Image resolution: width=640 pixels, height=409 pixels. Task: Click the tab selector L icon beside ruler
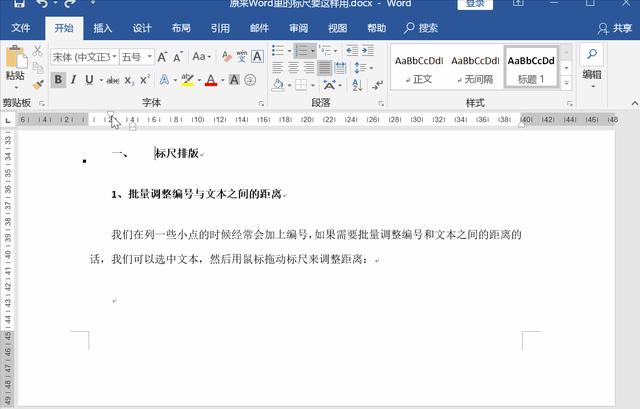pyautogui.click(x=8, y=120)
